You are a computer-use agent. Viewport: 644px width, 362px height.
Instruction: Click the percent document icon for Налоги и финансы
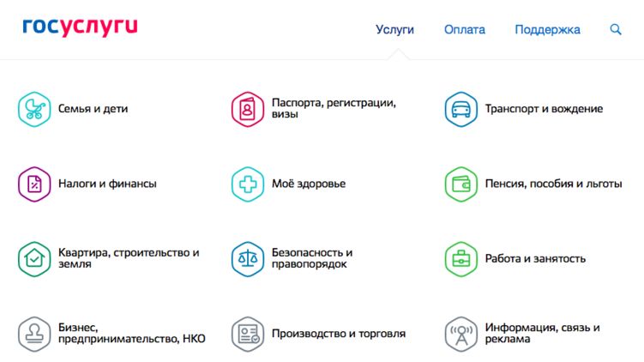point(35,184)
